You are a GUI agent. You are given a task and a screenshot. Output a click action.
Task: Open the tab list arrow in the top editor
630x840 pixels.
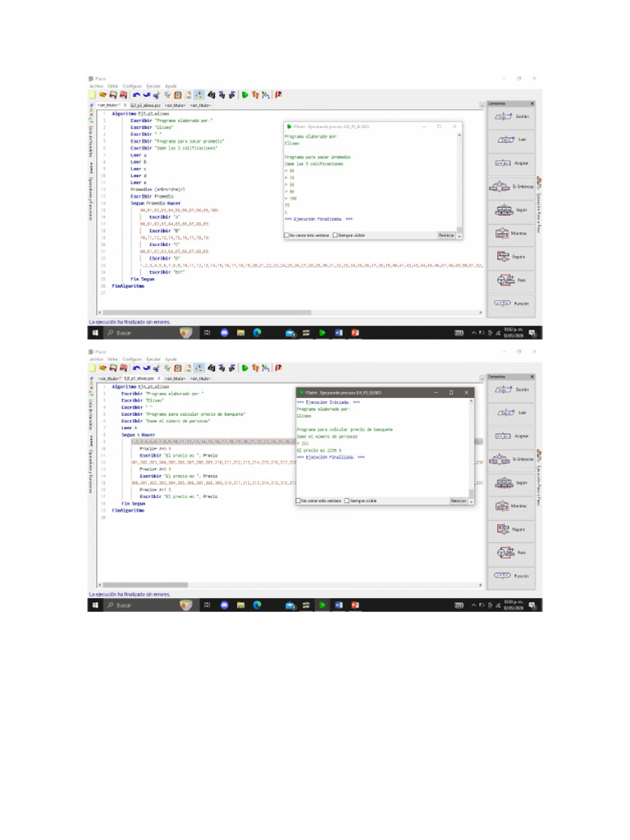[481, 105]
